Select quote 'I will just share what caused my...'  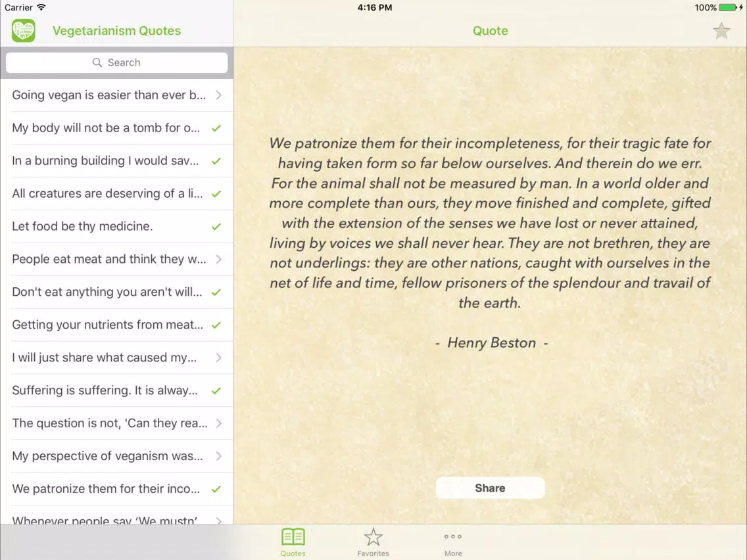(x=117, y=358)
